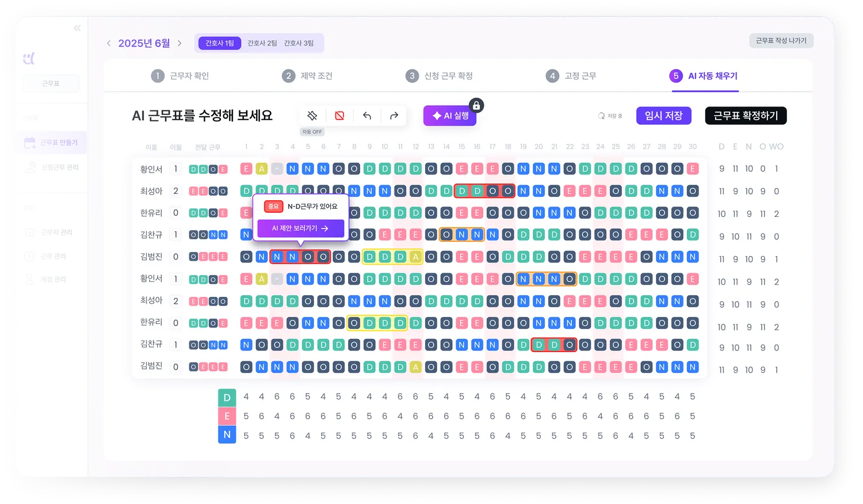
Task: Redo the schedule edit
Action: coord(394,116)
